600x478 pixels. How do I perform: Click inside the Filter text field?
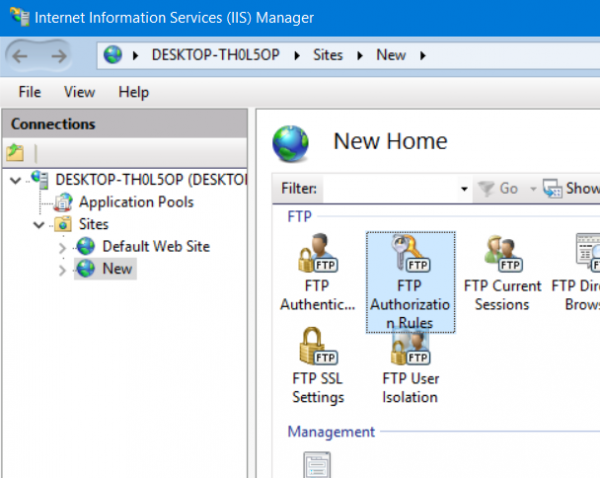click(390, 188)
